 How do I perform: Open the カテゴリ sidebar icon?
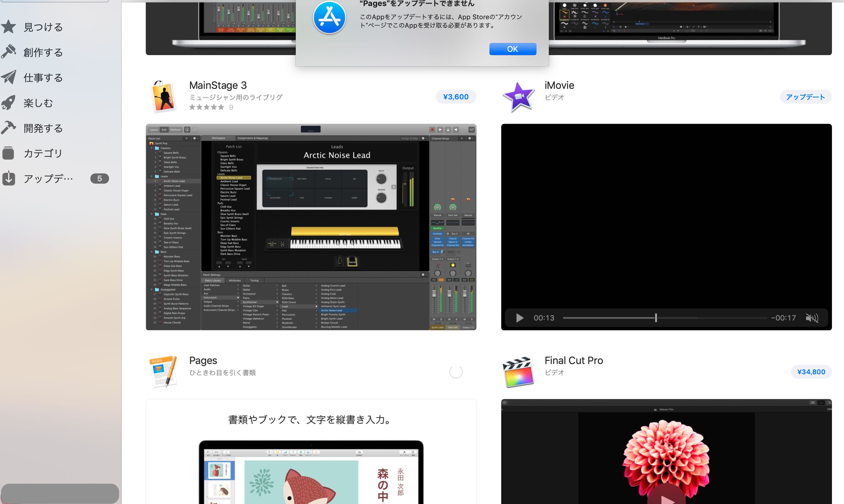(8, 153)
